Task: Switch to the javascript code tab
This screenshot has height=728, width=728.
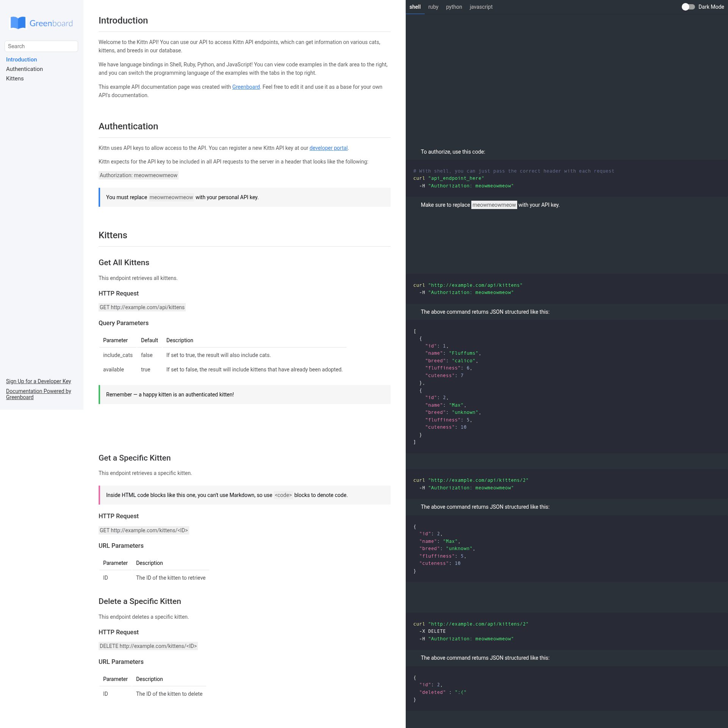Action: 481,7
